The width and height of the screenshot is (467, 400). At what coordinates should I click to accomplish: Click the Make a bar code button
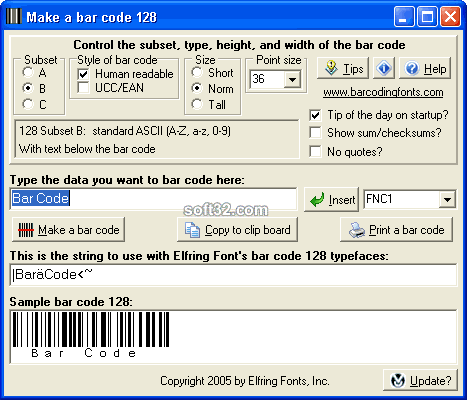click(69, 230)
